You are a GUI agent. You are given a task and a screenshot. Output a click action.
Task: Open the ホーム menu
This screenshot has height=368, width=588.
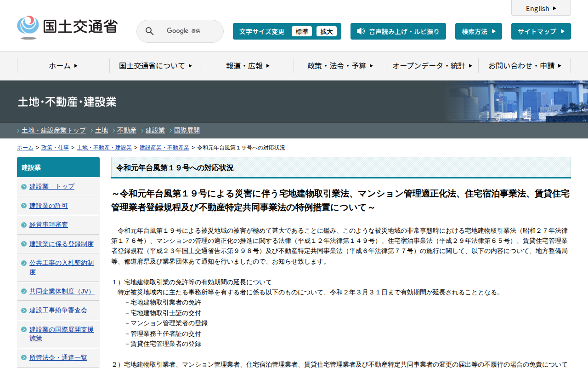(63, 66)
